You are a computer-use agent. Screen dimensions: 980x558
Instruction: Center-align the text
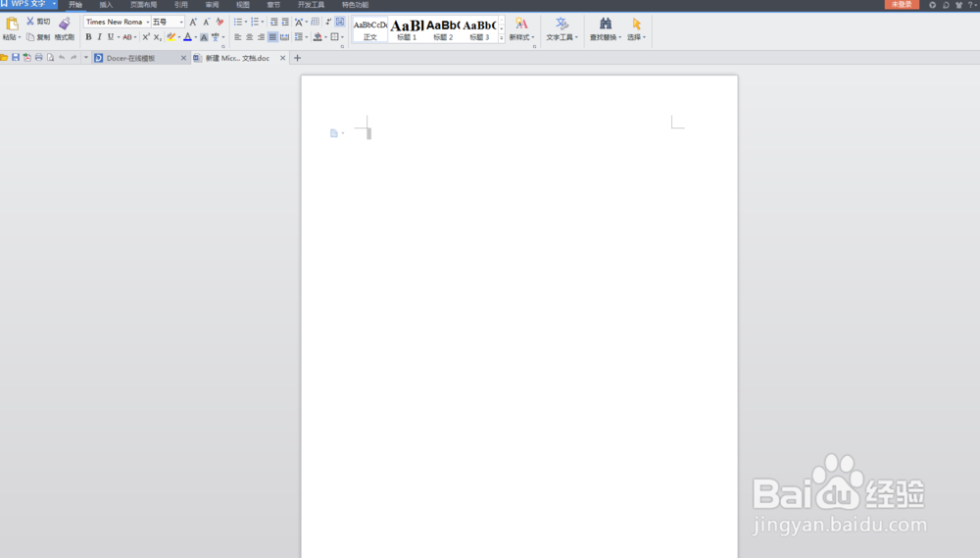[x=249, y=37]
